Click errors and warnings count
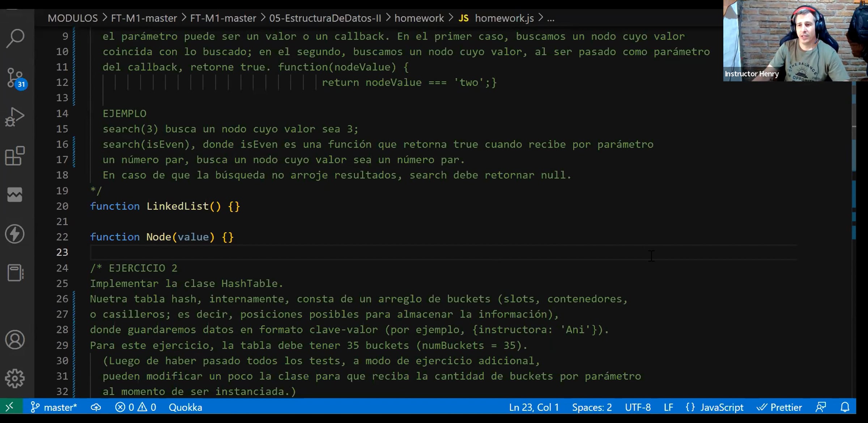Viewport: 868px width, 423px height. pos(136,407)
